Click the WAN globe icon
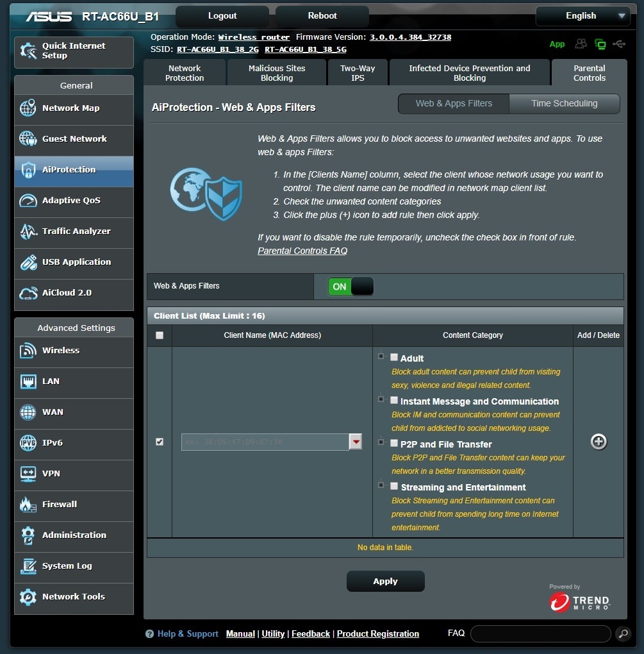Image resolution: width=644 pixels, height=654 pixels. click(28, 412)
